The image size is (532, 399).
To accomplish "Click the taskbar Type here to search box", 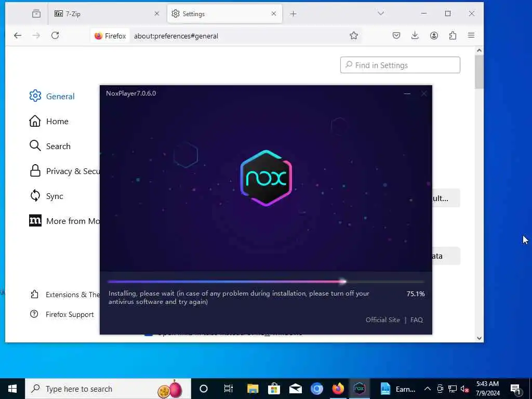I will (x=108, y=389).
